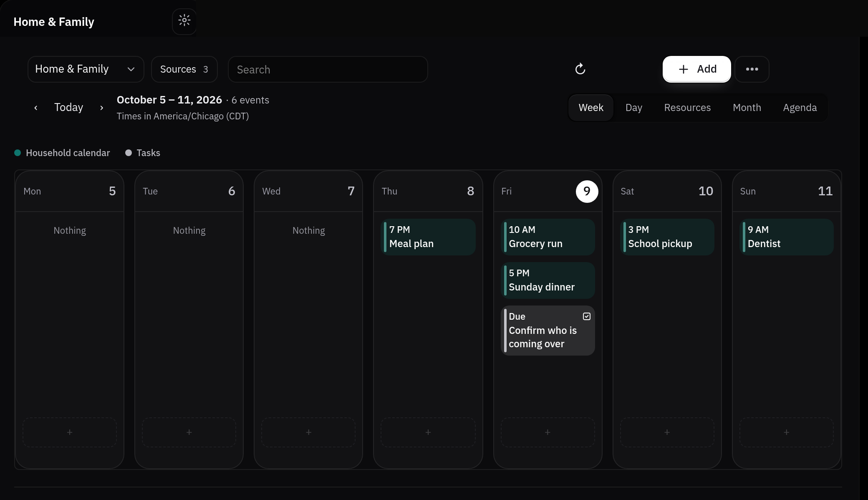The height and width of the screenshot is (500, 868).
Task: Add an event on Friday 9 plus box
Action: click(x=548, y=432)
